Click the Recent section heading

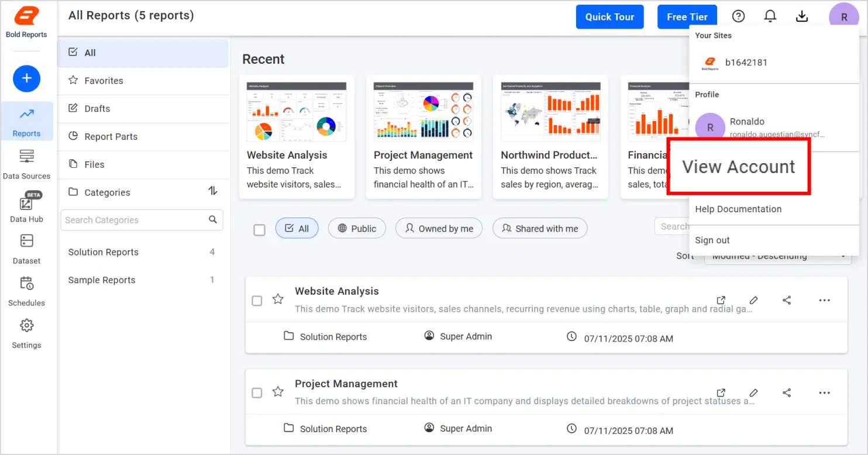(x=263, y=59)
